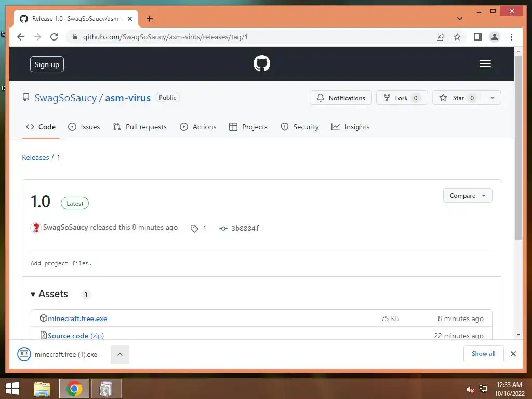This screenshot has height=399, width=532.
Task: Toggle the Chrome side panel icon
Action: pos(478,37)
